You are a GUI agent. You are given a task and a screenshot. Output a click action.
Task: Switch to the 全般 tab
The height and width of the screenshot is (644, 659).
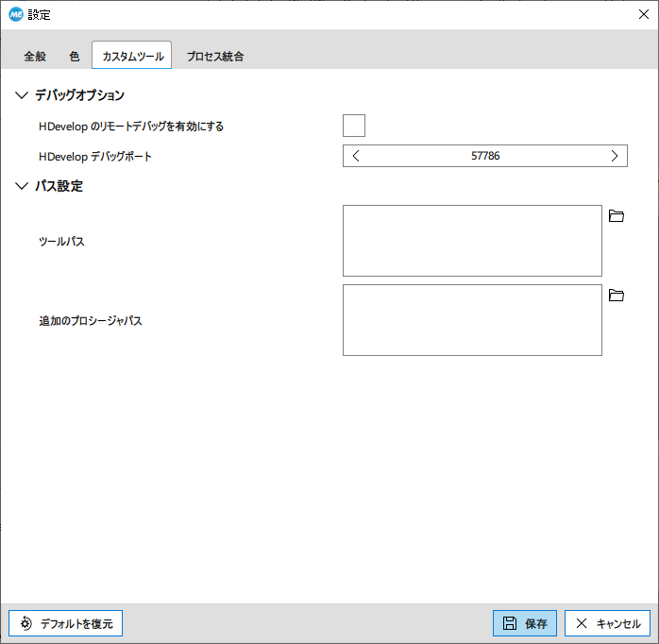pos(35,57)
